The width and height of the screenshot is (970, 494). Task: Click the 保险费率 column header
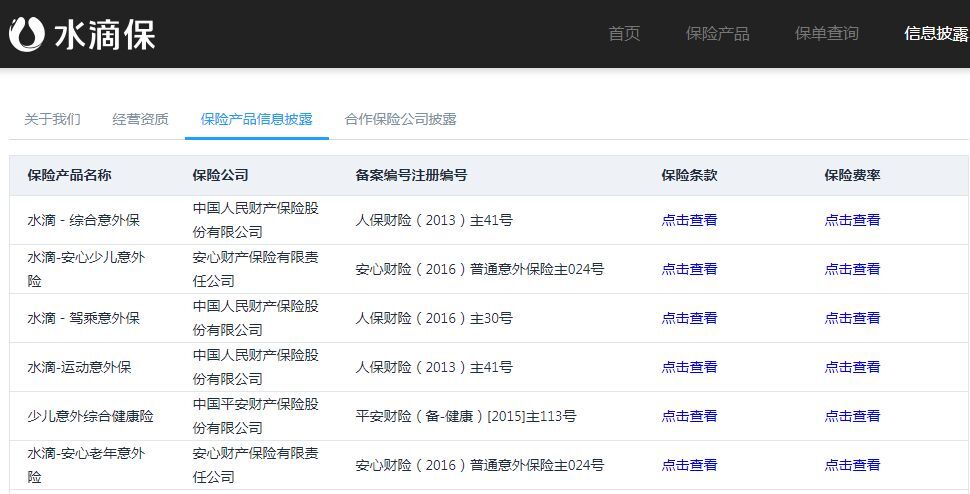[x=852, y=176]
